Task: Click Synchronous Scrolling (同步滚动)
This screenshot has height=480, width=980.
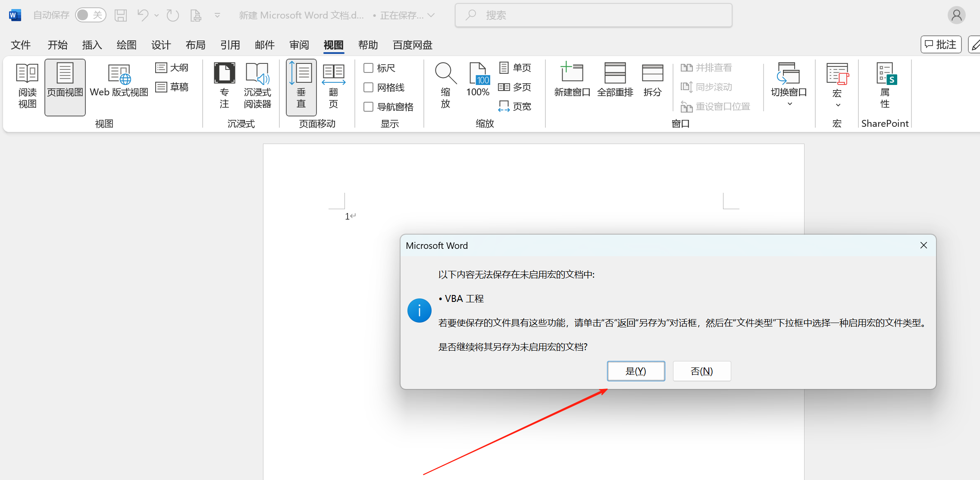Action: (706, 87)
